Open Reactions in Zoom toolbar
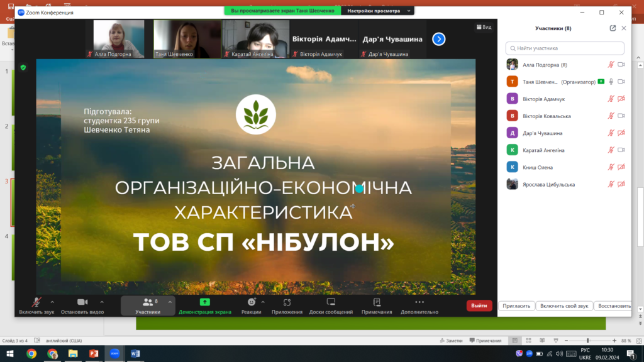Viewport: 644px width, 362px height. tap(251, 306)
